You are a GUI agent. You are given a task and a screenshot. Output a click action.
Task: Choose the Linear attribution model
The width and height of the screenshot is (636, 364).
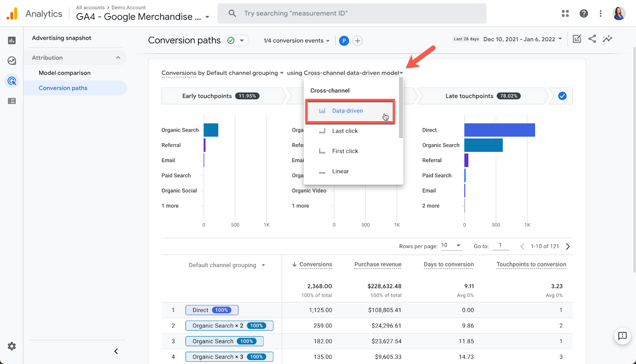(340, 172)
